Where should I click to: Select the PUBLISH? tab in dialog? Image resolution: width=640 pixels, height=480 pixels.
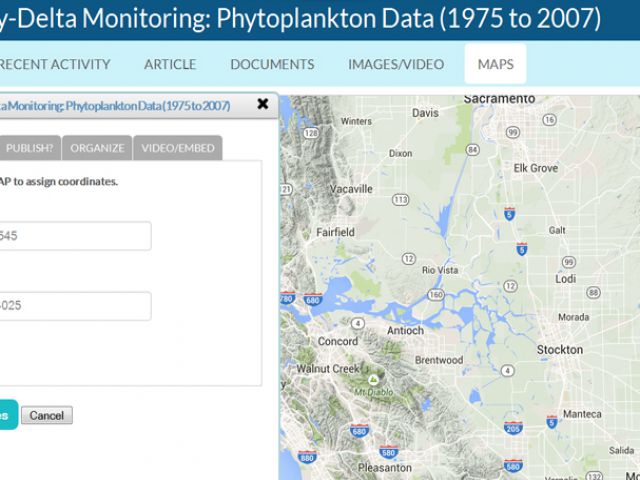coord(29,148)
